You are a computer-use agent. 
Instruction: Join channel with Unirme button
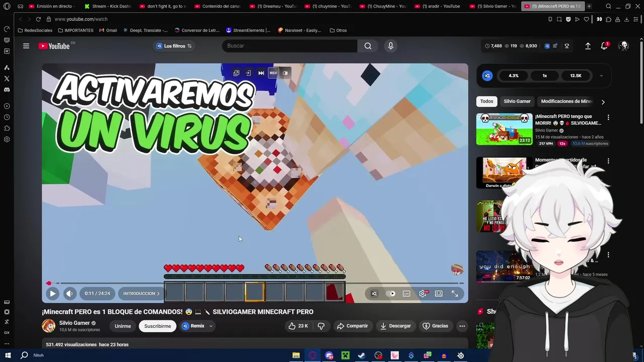[x=123, y=326]
